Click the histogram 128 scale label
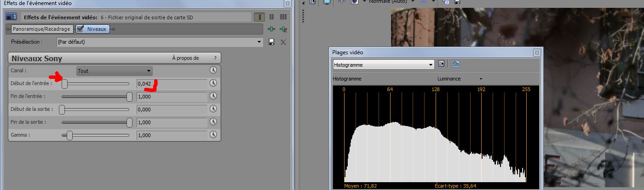Screen dimensions: 644x190 435,89
